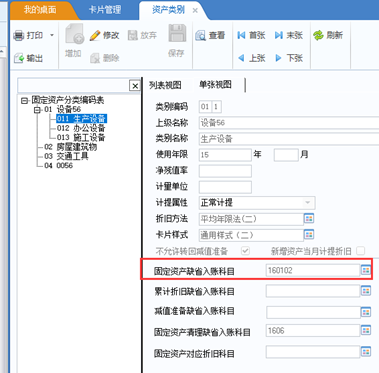379x373 pixels.
Task: Select the 01 设备56 tree item
Action: (x=63, y=109)
